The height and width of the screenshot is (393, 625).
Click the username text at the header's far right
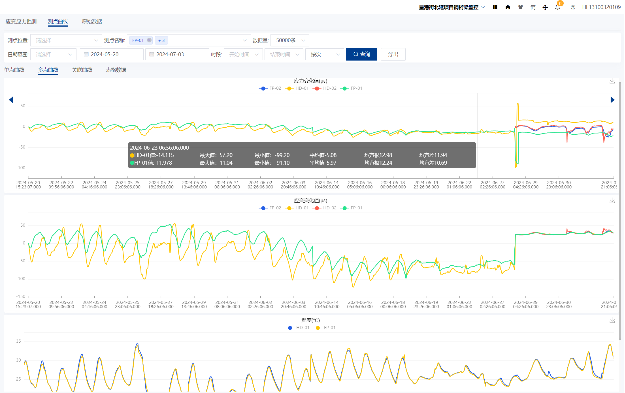point(602,7)
